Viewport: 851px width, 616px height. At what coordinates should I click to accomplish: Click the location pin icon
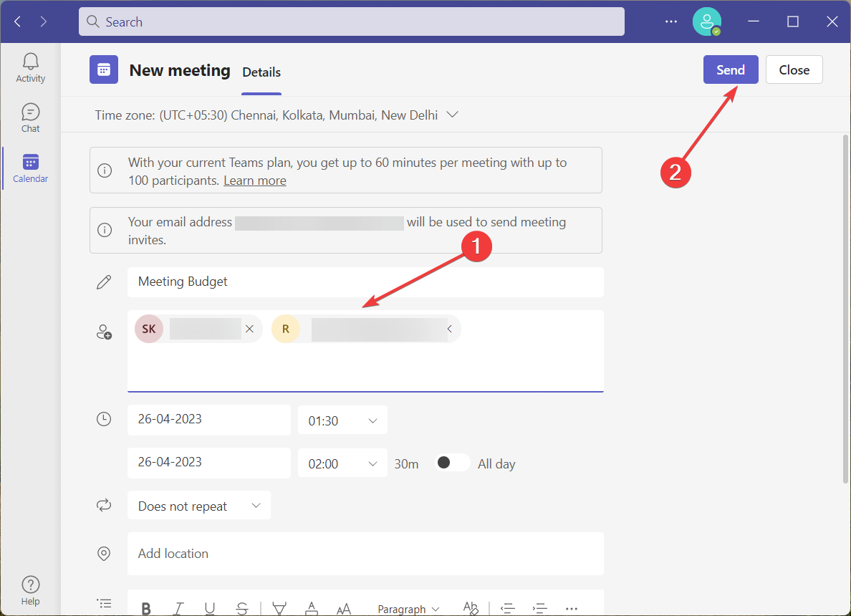tap(104, 553)
